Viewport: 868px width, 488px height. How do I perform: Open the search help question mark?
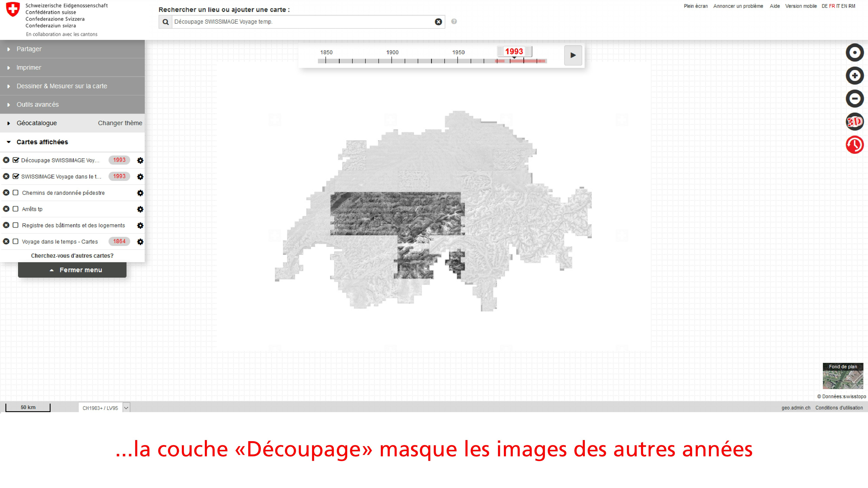454,21
